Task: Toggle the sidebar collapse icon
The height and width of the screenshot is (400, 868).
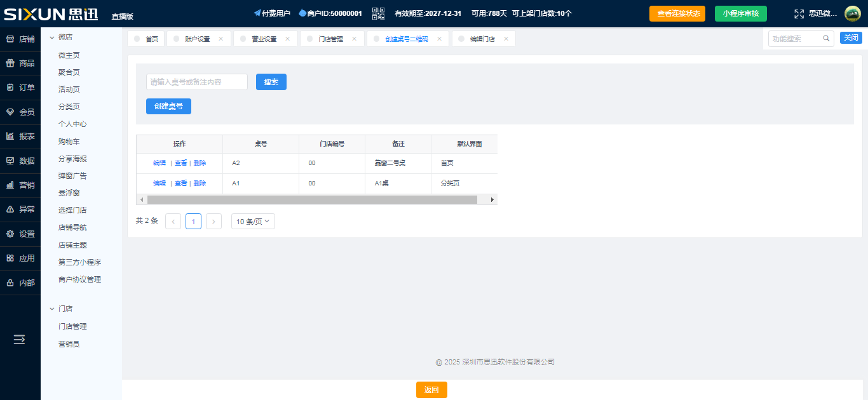Action: click(x=20, y=340)
